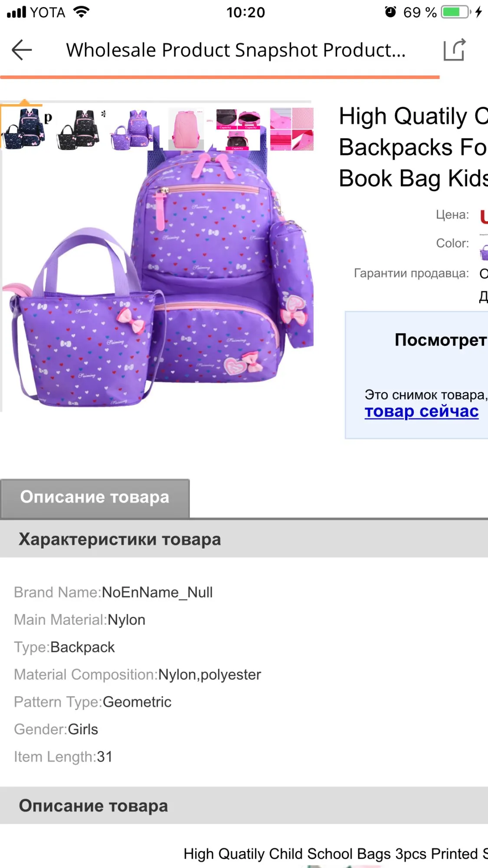
Task: Select the pink backpack thumbnail
Action: click(x=187, y=129)
